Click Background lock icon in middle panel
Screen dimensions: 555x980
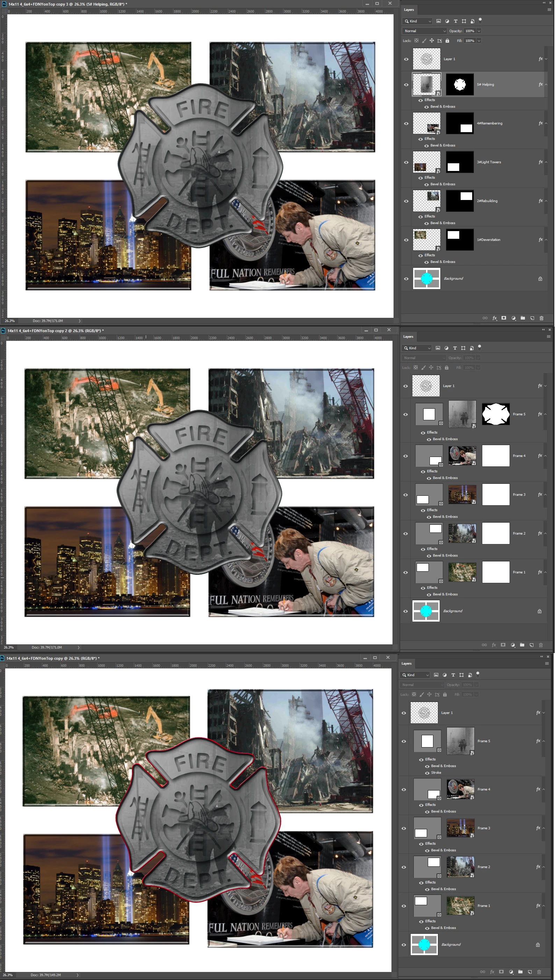click(540, 611)
